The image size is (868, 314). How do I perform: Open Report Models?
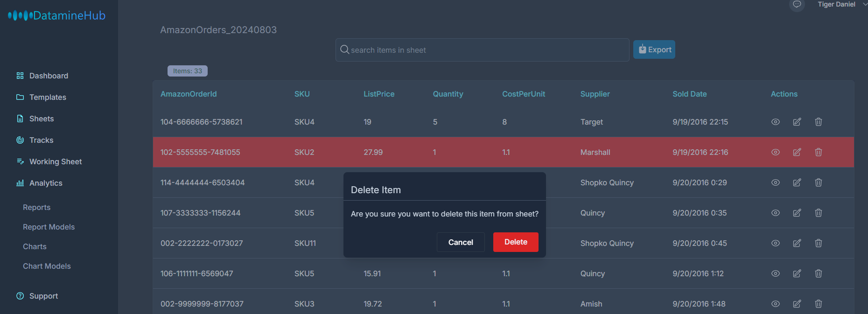[x=49, y=227]
